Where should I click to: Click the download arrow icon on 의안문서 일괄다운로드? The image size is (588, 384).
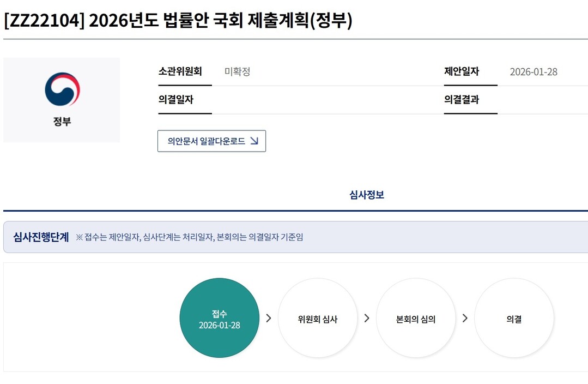pos(254,141)
